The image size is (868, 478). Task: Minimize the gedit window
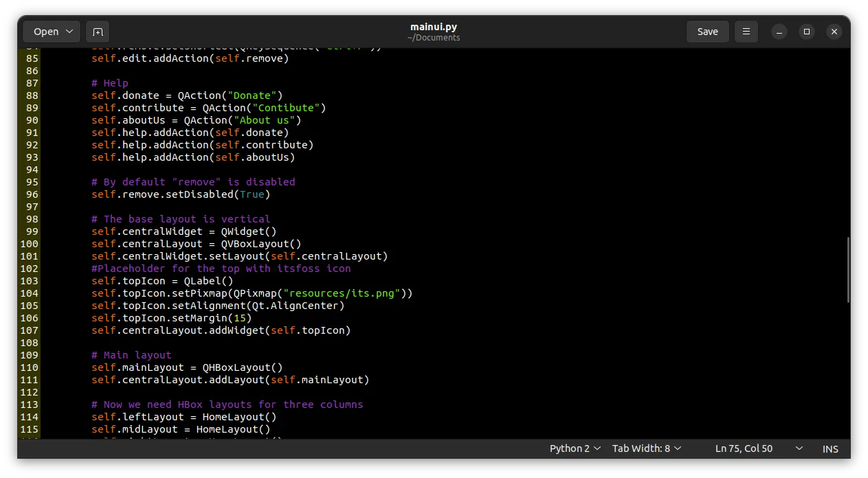click(779, 32)
